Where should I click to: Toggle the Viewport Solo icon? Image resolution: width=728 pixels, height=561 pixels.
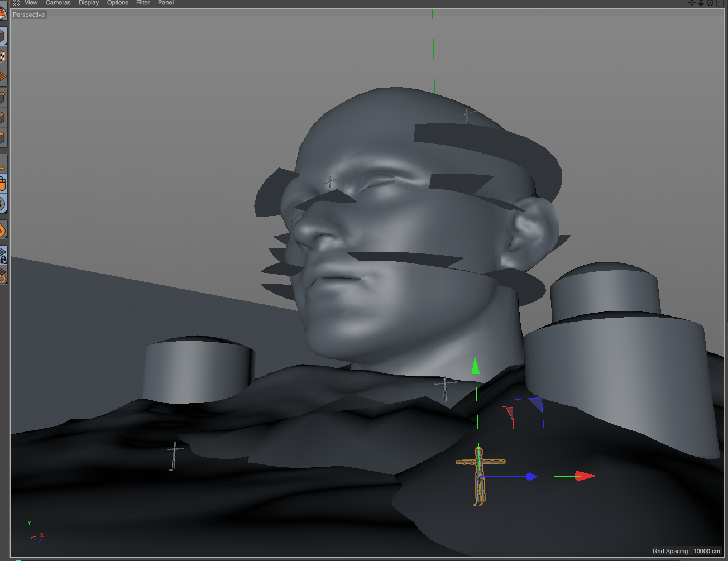tap(3, 204)
